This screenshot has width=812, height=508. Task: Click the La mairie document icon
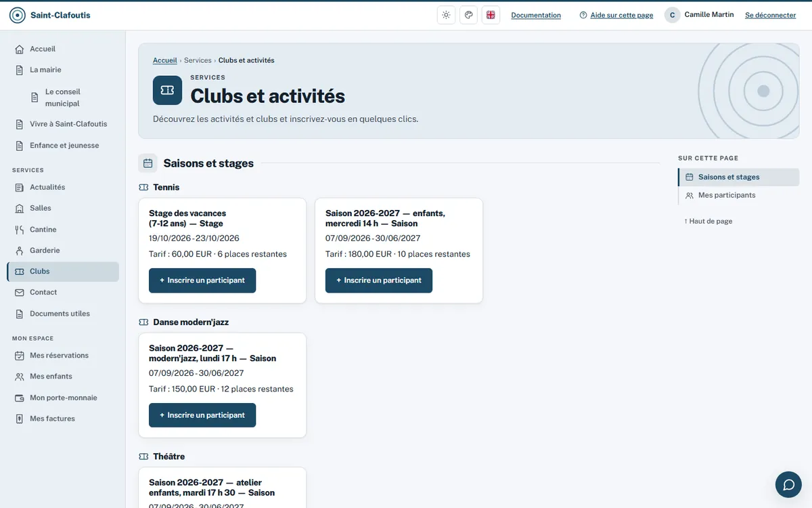click(20, 70)
